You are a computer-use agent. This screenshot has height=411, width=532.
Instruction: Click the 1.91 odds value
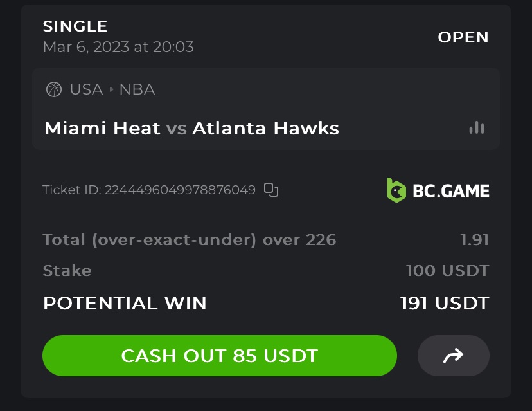474,240
